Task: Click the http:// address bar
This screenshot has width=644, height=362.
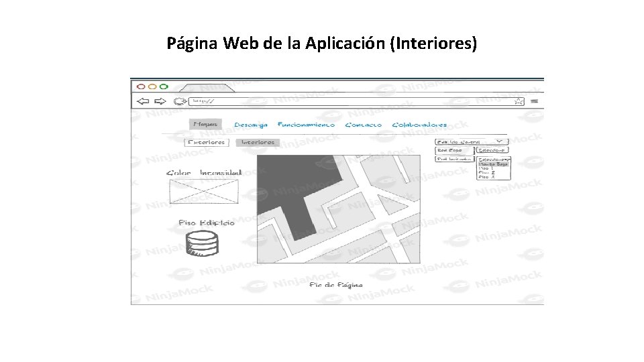Action: [x=356, y=101]
